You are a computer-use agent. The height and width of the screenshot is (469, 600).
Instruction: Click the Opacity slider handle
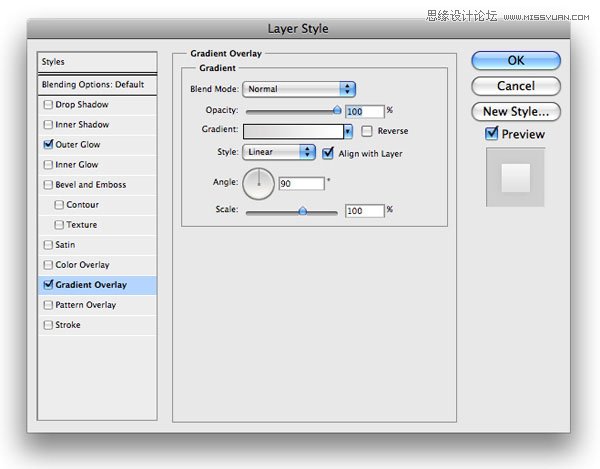(337, 110)
